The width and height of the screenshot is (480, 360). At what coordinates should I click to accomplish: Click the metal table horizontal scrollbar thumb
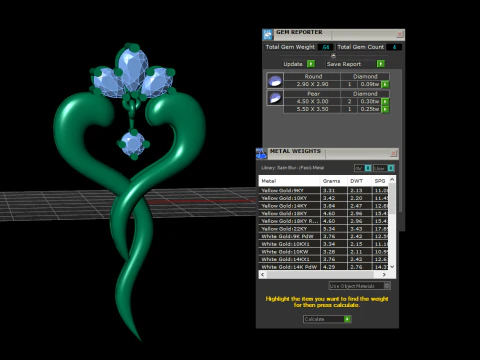click(x=320, y=274)
